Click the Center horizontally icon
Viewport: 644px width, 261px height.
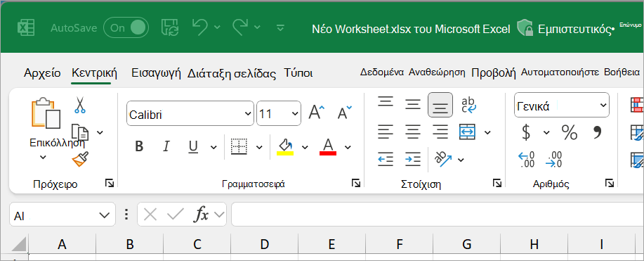point(413,132)
